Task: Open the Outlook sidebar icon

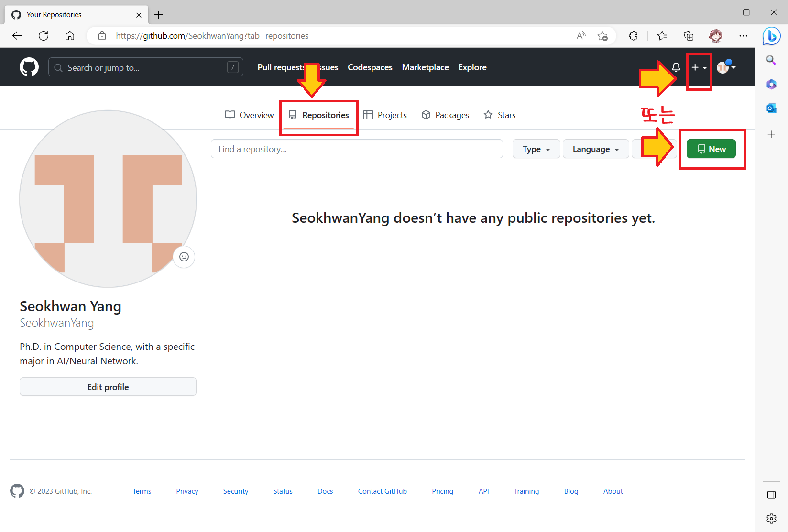Action: click(x=771, y=109)
